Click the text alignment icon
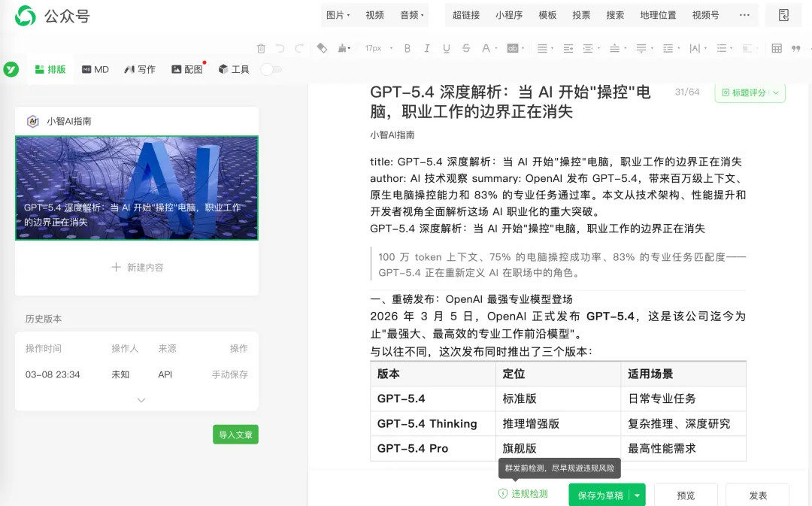Viewport: 812px width, 506px height. tap(542, 48)
